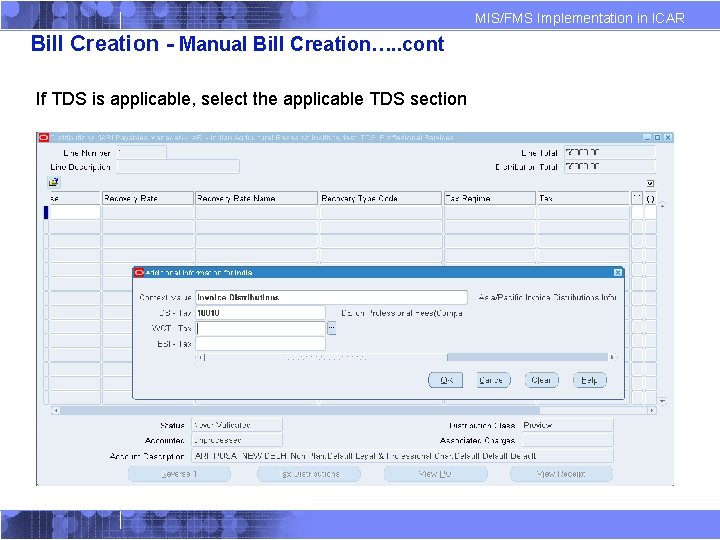Click the TDS Tax field containing 10010

(x=260, y=313)
